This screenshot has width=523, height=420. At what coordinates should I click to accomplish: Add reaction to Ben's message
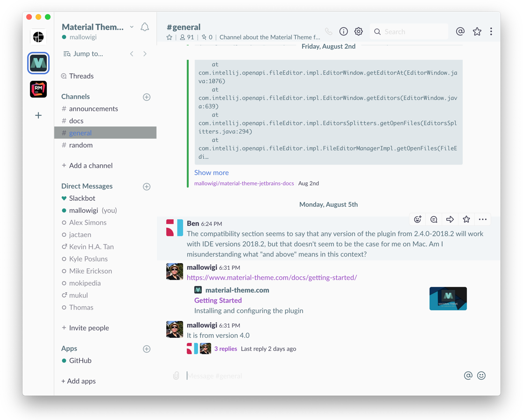(417, 219)
